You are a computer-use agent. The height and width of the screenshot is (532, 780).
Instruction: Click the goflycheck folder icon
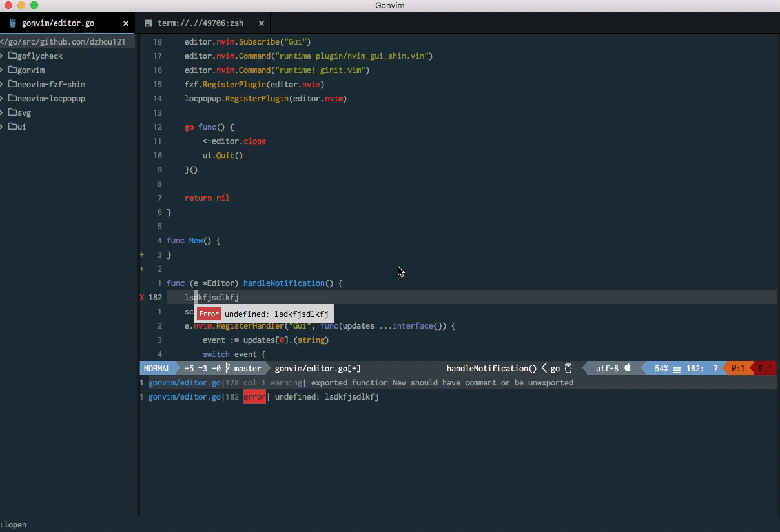click(x=12, y=56)
